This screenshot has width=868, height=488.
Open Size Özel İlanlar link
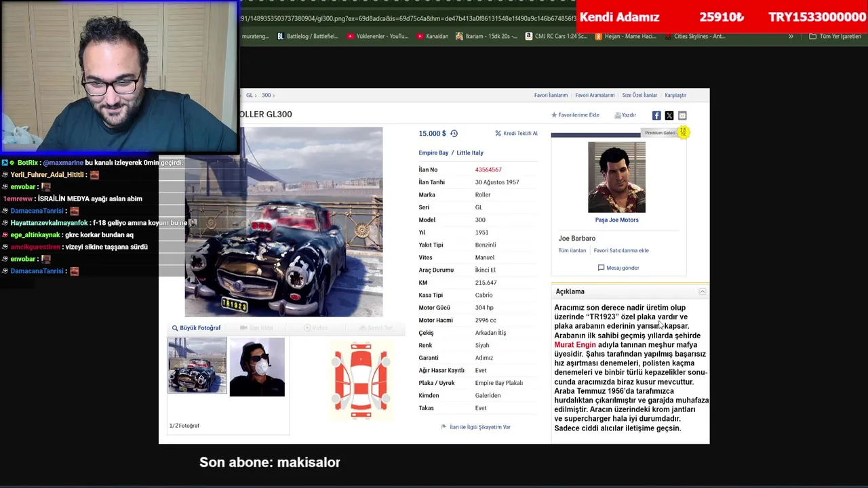click(x=639, y=96)
